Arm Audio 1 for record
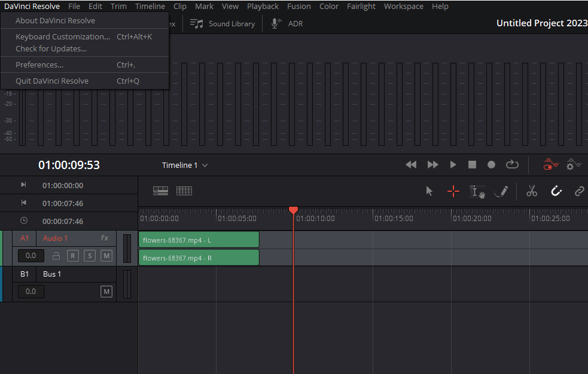Image resolution: width=588 pixels, height=374 pixels. coord(73,256)
